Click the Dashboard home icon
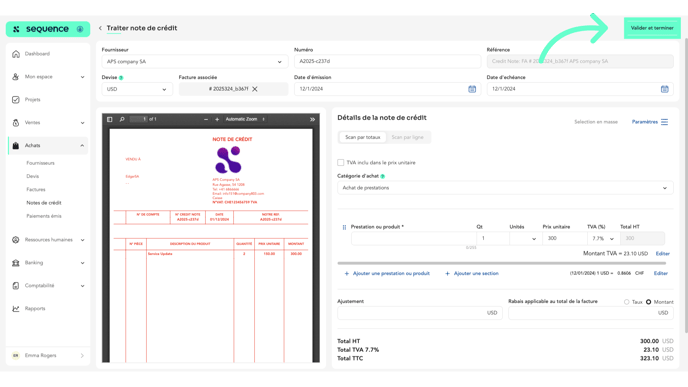 click(16, 54)
